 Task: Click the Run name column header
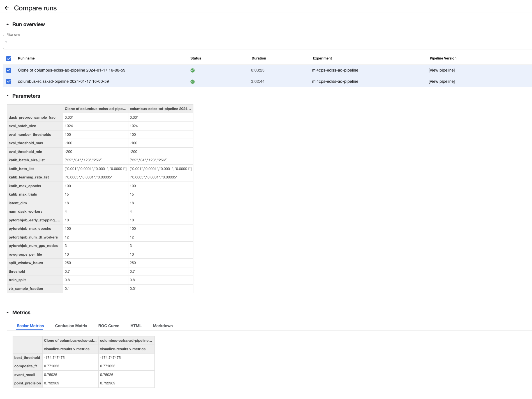click(26, 58)
